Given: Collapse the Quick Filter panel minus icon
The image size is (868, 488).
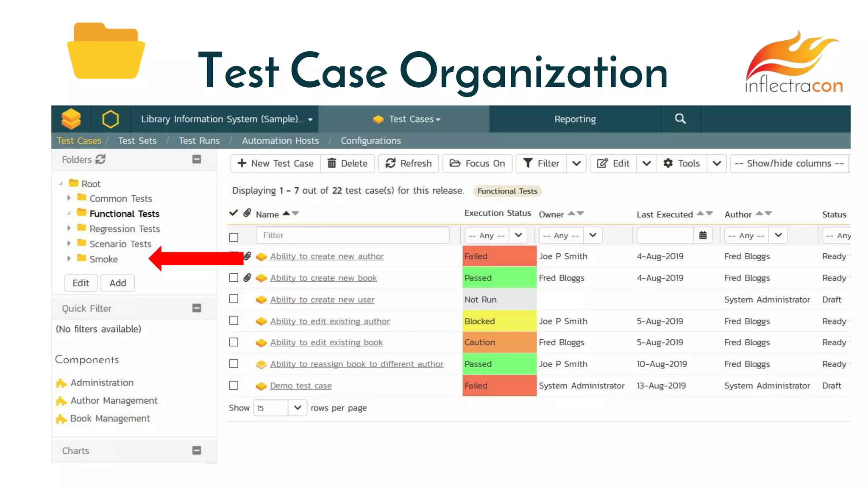Looking at the screenshot, I should [197, 308].
